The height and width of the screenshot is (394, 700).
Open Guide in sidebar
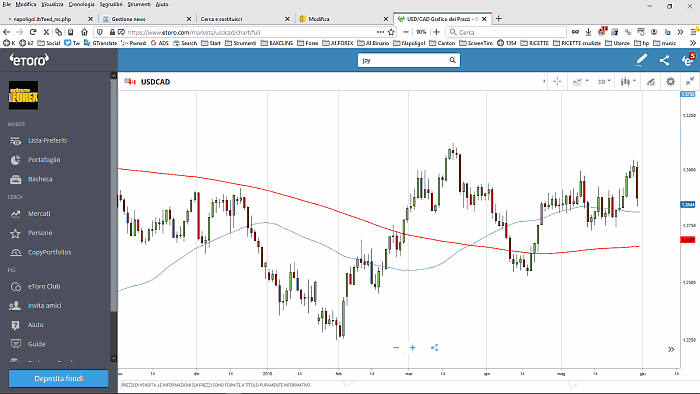click(x=37, y=344)
